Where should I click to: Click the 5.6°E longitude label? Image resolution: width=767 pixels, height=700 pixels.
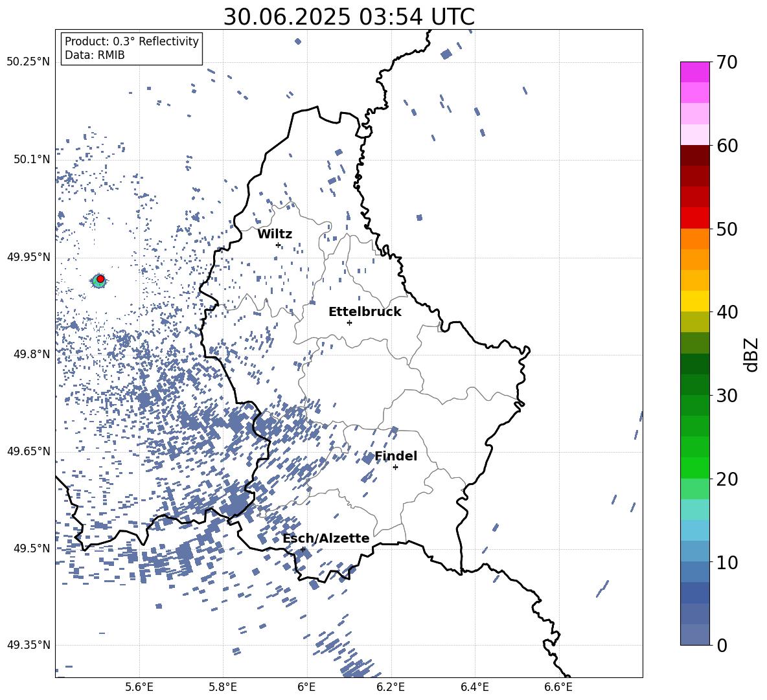[x=139, y=688]
